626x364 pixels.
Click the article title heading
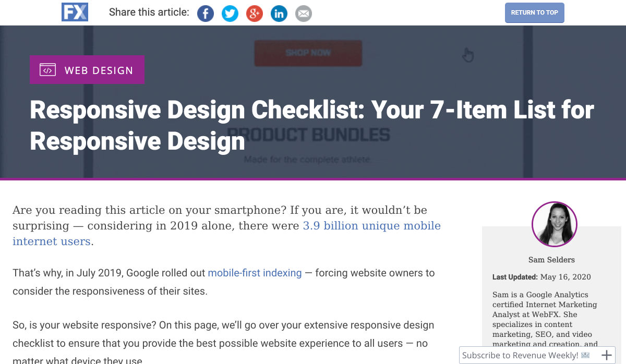[312, 126]
